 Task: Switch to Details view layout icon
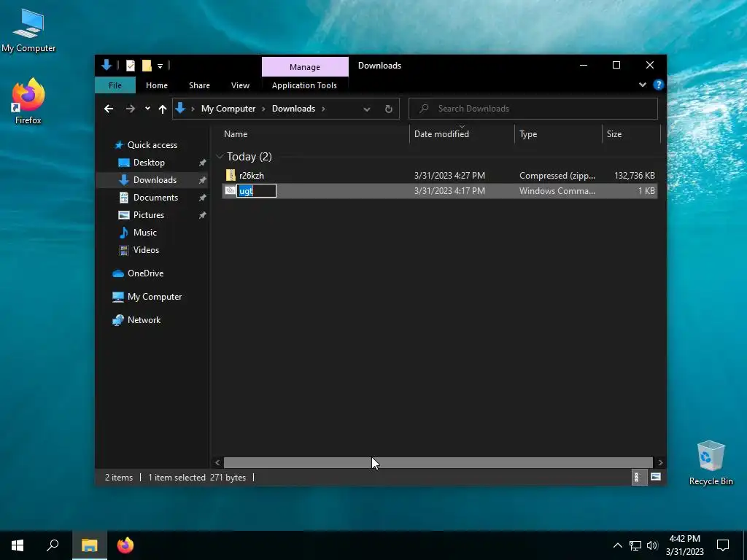[638, 477]
